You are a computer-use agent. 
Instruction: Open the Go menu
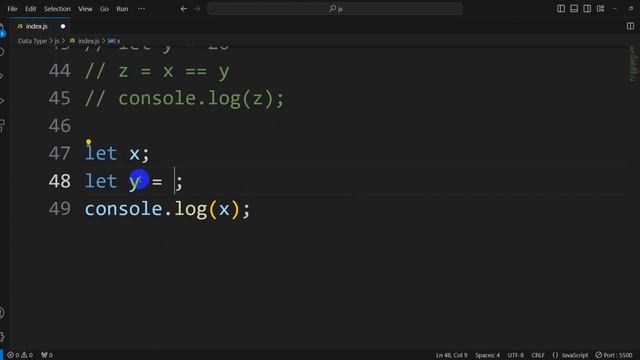click(104, 9)
